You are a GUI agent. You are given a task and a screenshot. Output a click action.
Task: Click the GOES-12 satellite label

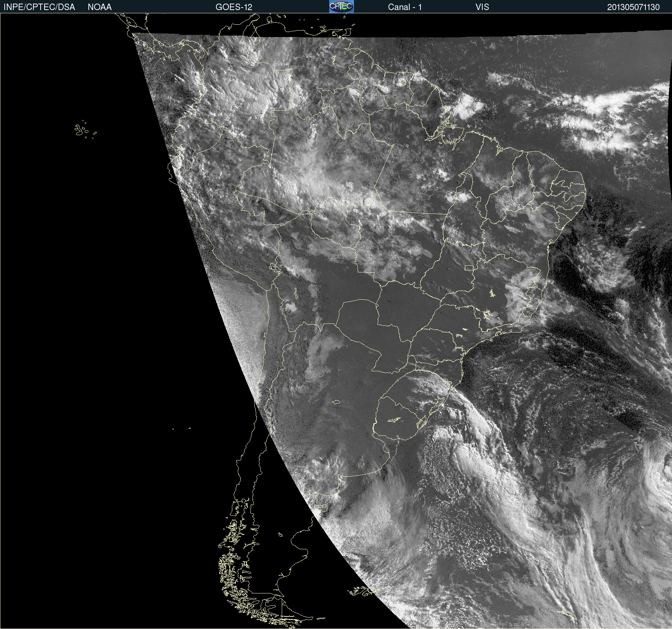coord(234,7)
